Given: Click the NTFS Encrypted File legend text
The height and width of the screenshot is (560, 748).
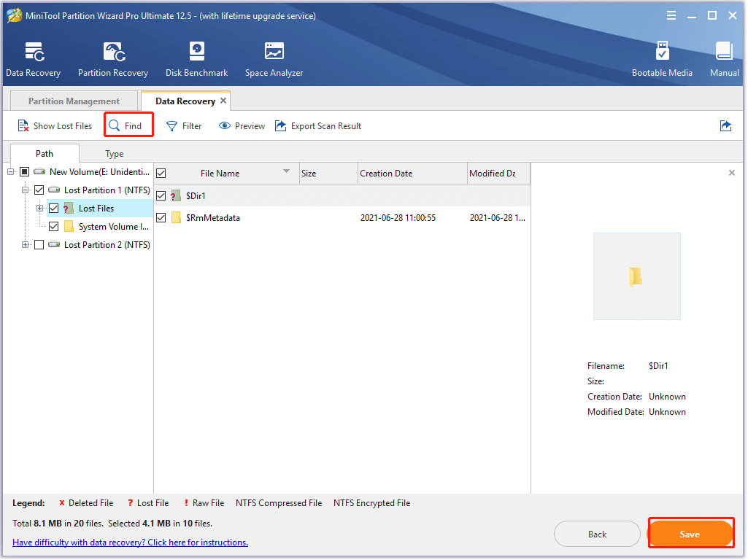Looking at the screenshot, I should [371, 503].
